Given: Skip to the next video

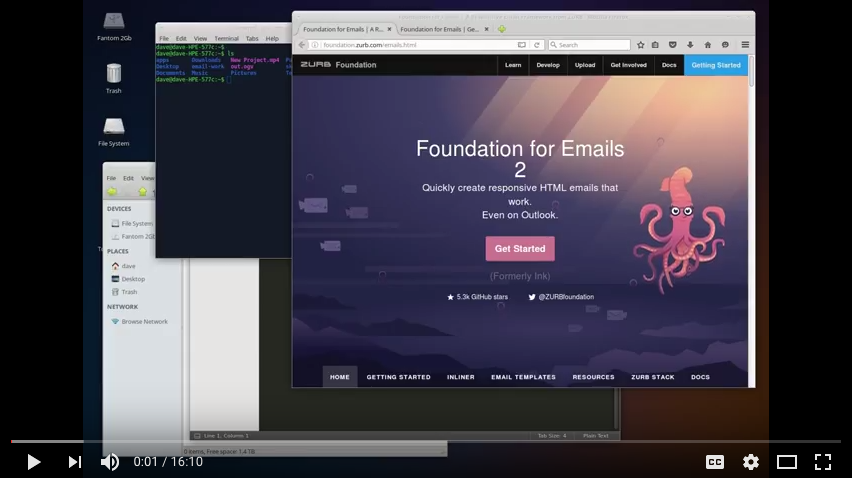Looking at the screenshot, I should pyautogui.click(x=74, y=462).
